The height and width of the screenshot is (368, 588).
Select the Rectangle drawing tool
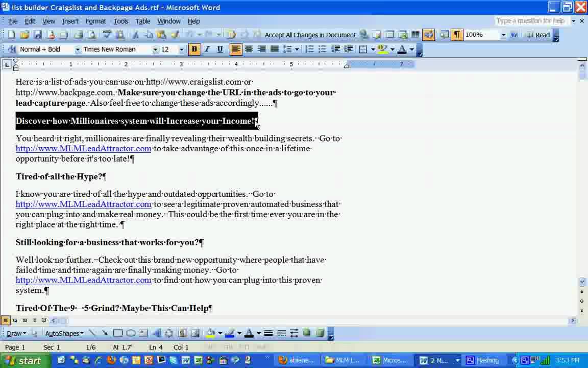(x=118, y=333)
